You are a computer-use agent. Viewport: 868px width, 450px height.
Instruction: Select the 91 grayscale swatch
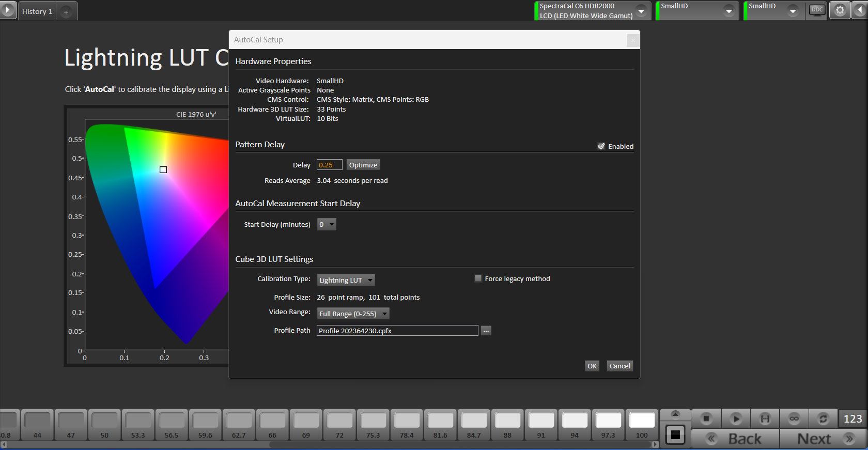[541, 425]
